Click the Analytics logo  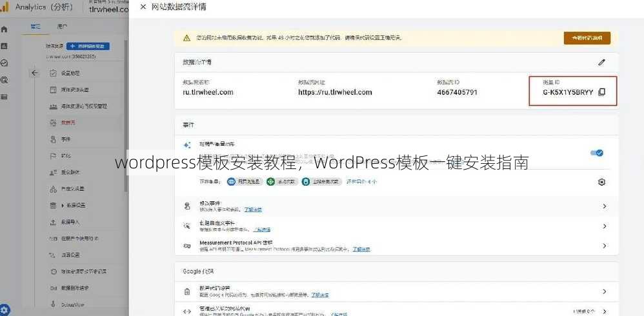(x=4, y=7)
